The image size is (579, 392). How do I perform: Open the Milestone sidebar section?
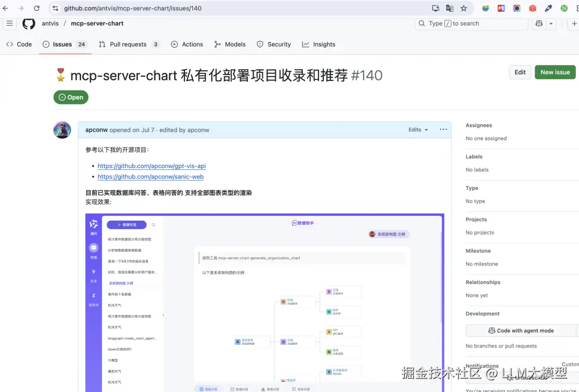point(478,251)
